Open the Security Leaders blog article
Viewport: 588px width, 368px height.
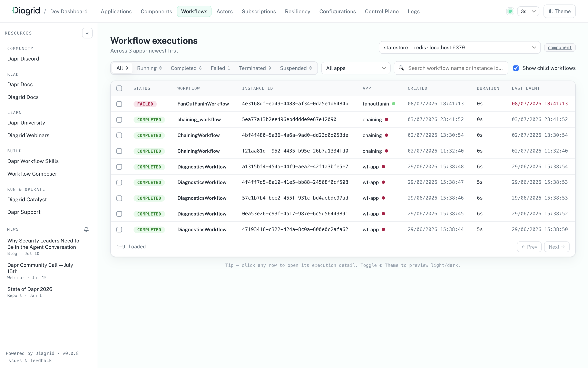tap(43, 247)
